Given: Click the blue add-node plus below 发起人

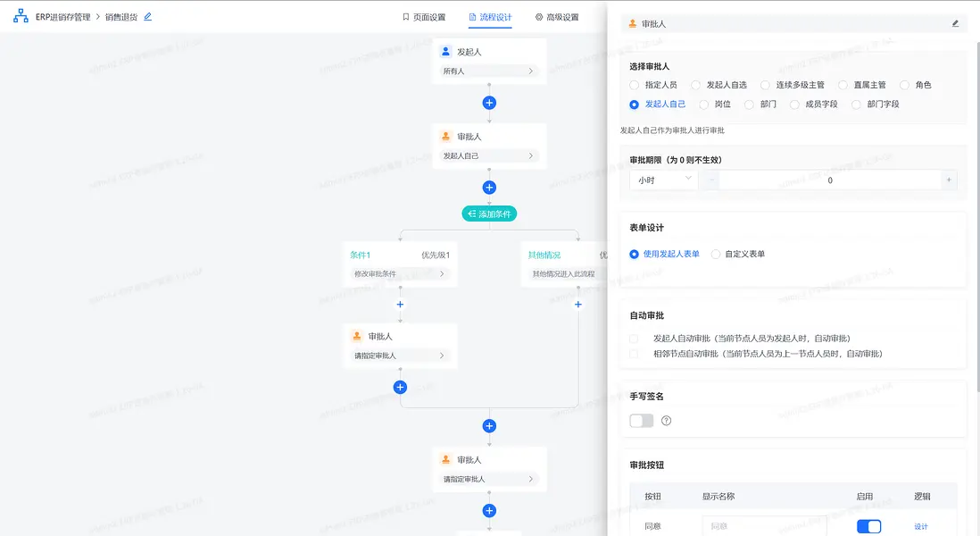Looking at the screenshot, I should (x=489, y=103).
